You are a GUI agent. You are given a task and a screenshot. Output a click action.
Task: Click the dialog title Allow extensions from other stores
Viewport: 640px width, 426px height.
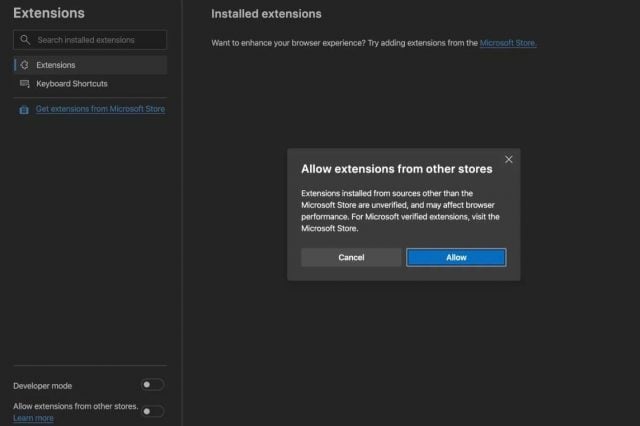coord(396,169)
